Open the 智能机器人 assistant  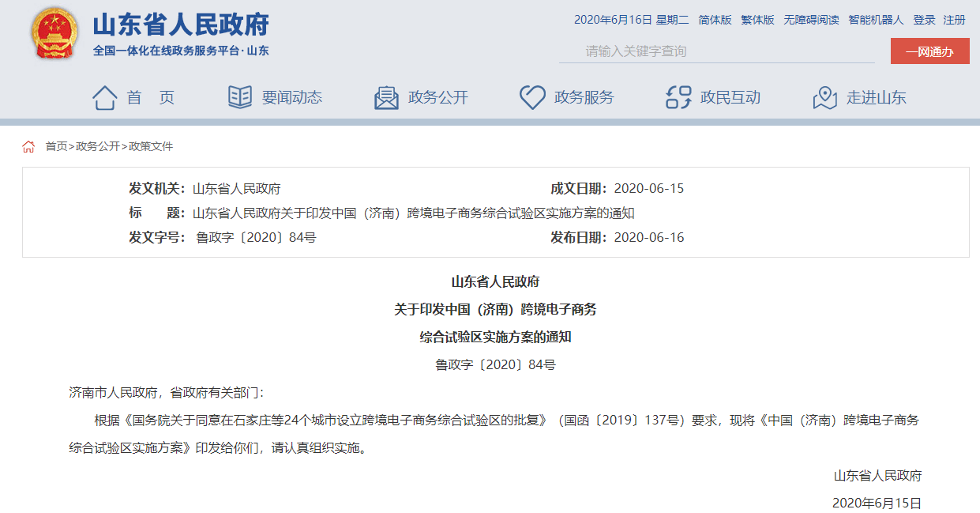874,20
